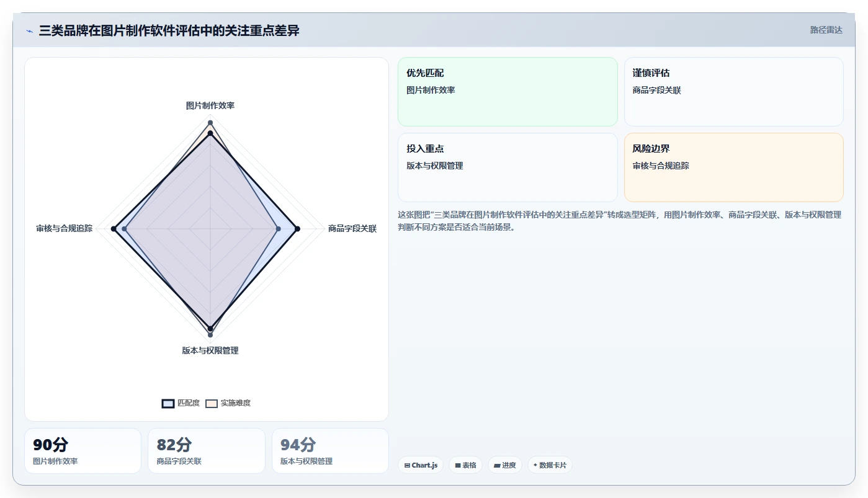Select the 谨慎评估 card
868x498 pixels.
coord(733,92)
